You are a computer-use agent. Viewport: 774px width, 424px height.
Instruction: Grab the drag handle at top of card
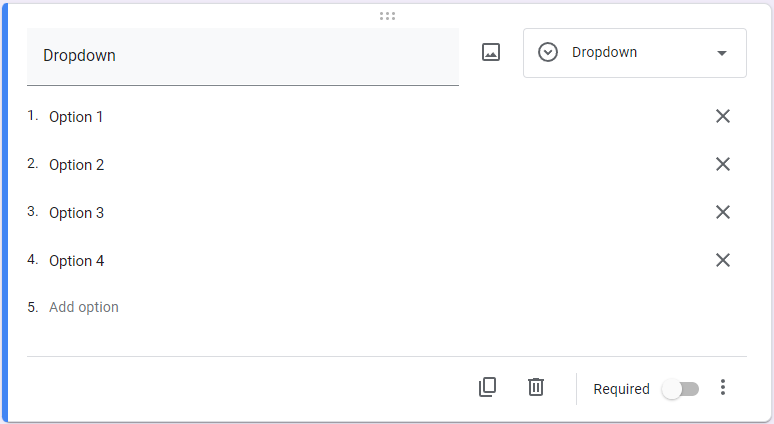(x=387, y=16)
